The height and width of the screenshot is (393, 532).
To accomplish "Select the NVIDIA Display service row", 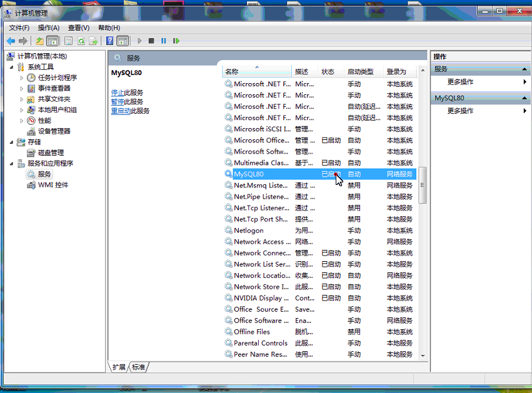I will point(319,297).
